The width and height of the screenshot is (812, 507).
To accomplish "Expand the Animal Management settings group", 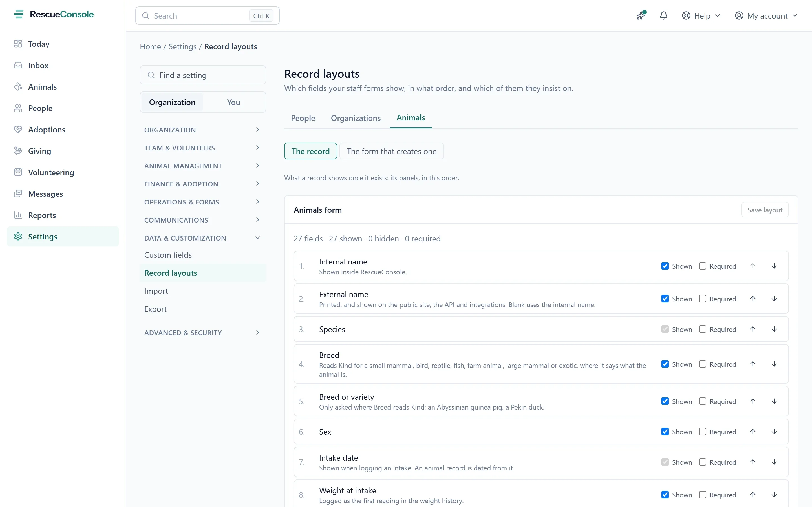I will (202, 166).
